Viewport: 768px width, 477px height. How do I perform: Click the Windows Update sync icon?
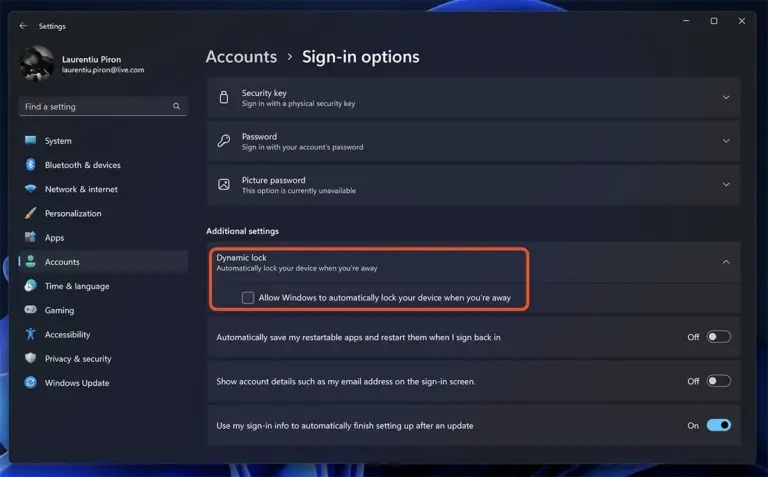(x=30, y=382)
